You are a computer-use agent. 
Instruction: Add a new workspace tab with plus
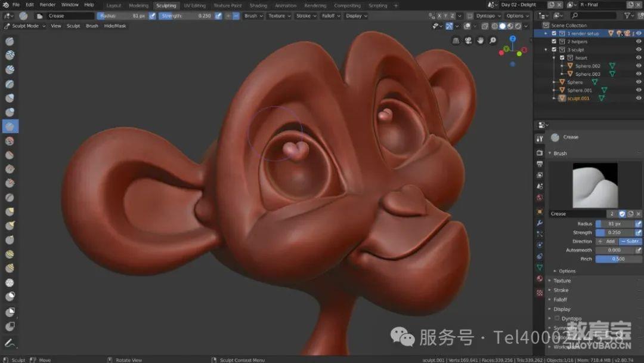pyautogui.click(x=396, y=5)
